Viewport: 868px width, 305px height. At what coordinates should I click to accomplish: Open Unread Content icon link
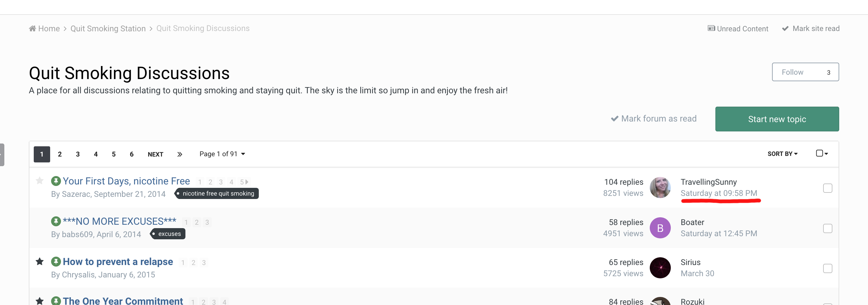711,28
